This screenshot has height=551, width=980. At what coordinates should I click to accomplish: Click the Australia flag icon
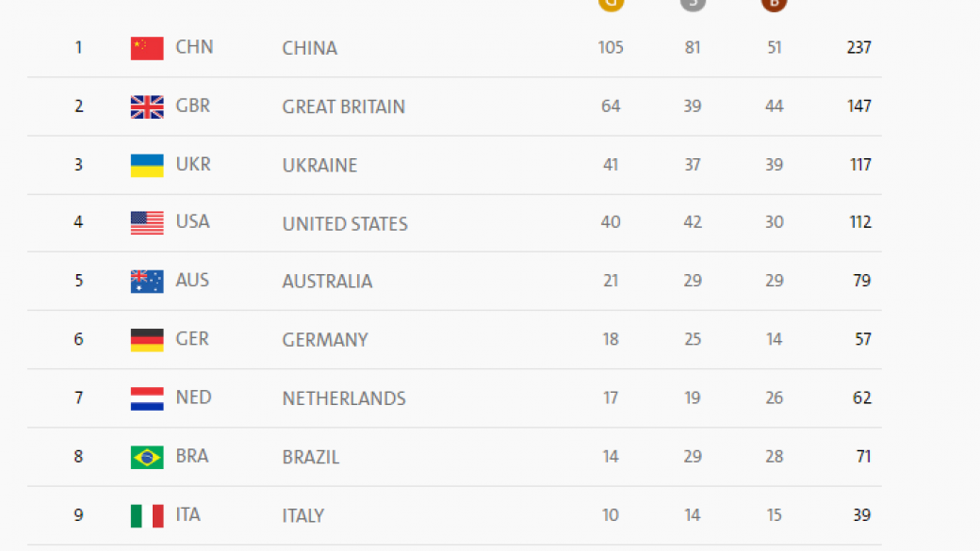pyautogui.click(x=147, y=282)
